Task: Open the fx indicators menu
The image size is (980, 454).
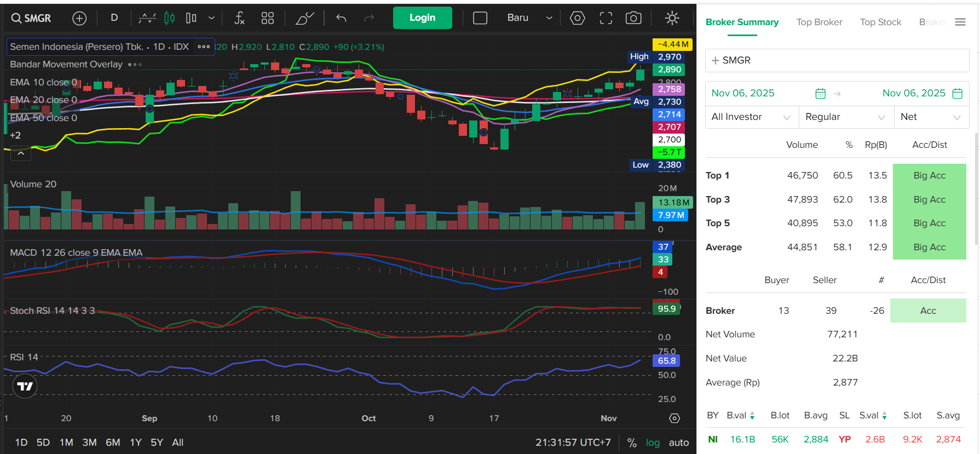Action: click(x=239, y=18)
